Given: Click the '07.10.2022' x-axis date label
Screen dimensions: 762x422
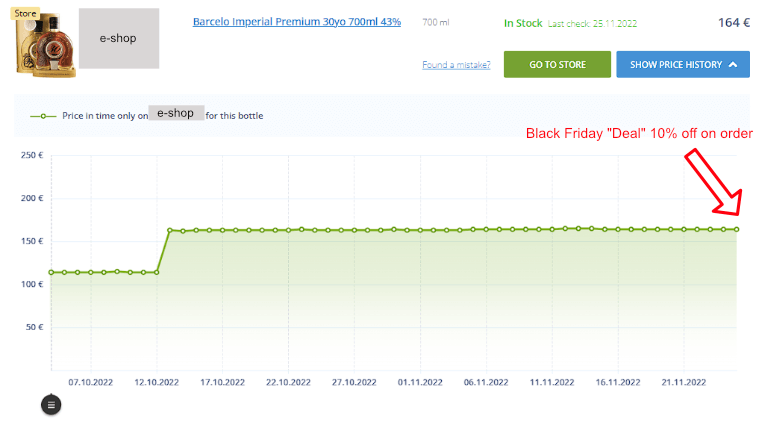Looking at the screenshot, I should point(90,382).
